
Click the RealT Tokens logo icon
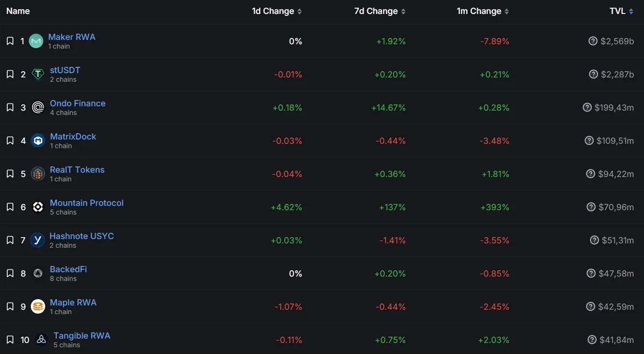click(x=38, y=174)
